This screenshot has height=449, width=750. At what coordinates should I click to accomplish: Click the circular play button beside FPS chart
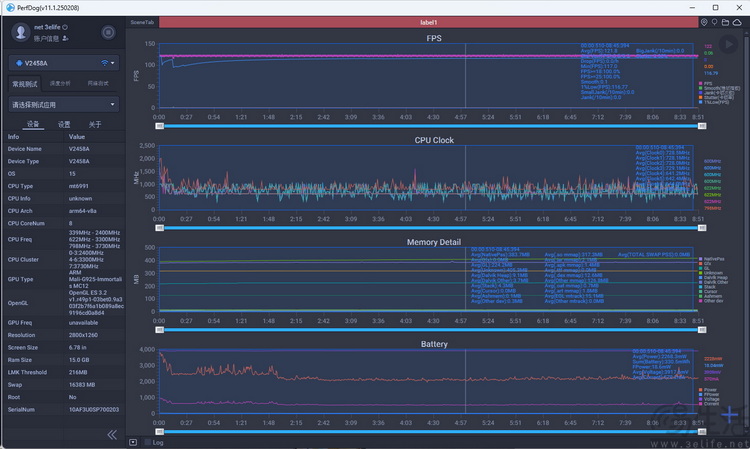tap(728, 44)
